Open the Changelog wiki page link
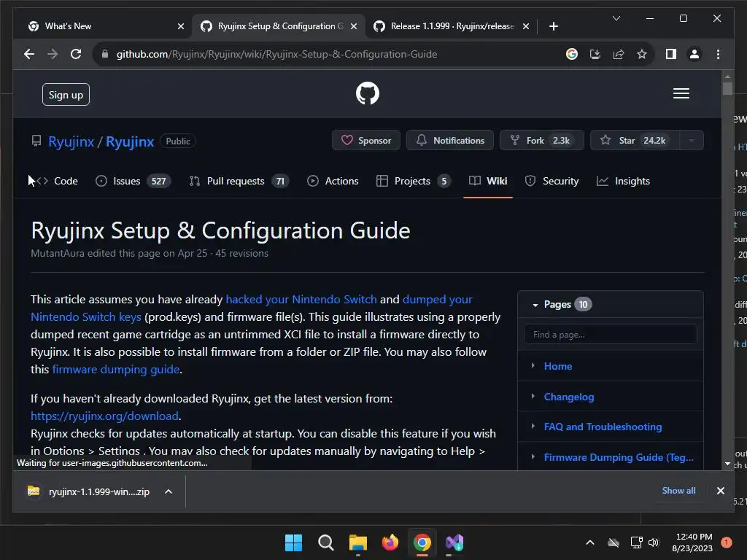 point(569,397)
